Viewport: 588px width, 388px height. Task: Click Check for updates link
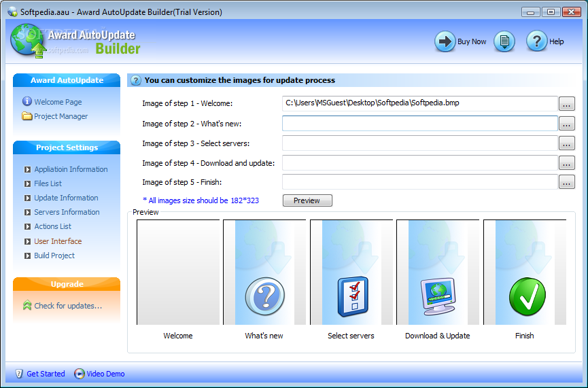tap(68, 306)
